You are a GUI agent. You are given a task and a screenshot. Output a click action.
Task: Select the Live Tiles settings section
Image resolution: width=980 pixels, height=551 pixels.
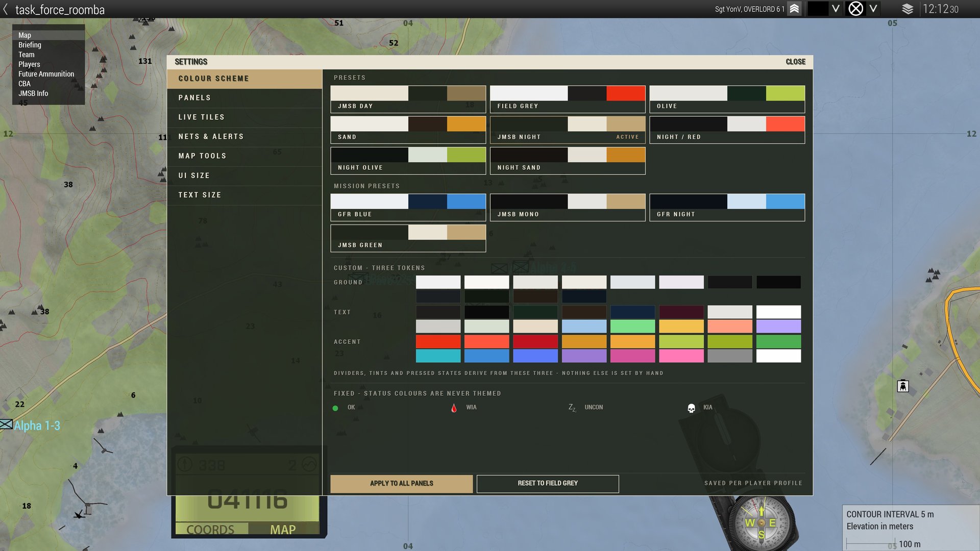[244, 117]
